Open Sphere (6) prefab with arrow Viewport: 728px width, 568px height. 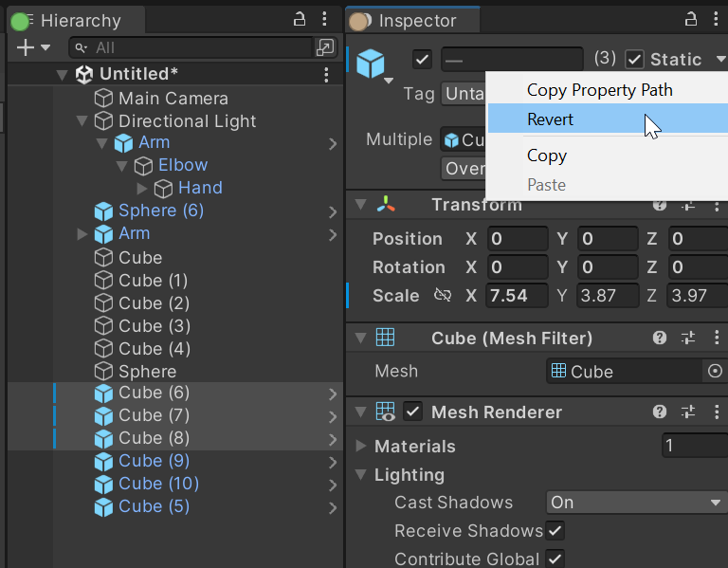(x=333, y=211)
